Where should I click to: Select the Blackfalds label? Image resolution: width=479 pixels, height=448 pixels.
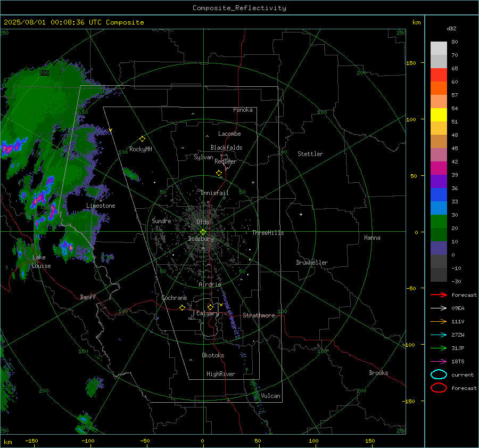(226, 148)
